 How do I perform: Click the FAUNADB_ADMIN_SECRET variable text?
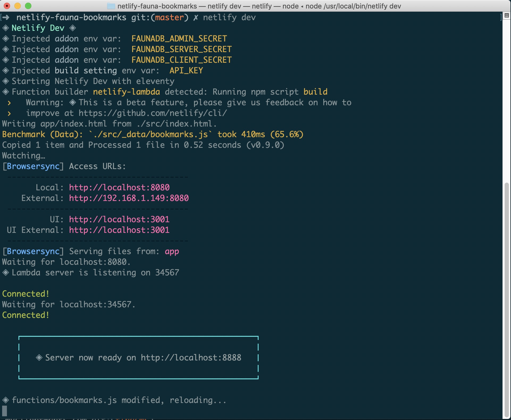pos(179,39)
